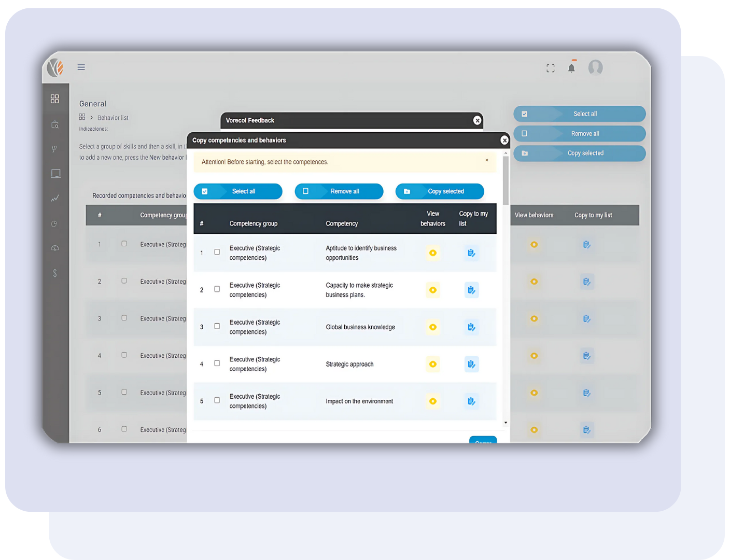Open the user profile avatar
Viewport: 730px width, 560px height.
[x=595, y=67]
